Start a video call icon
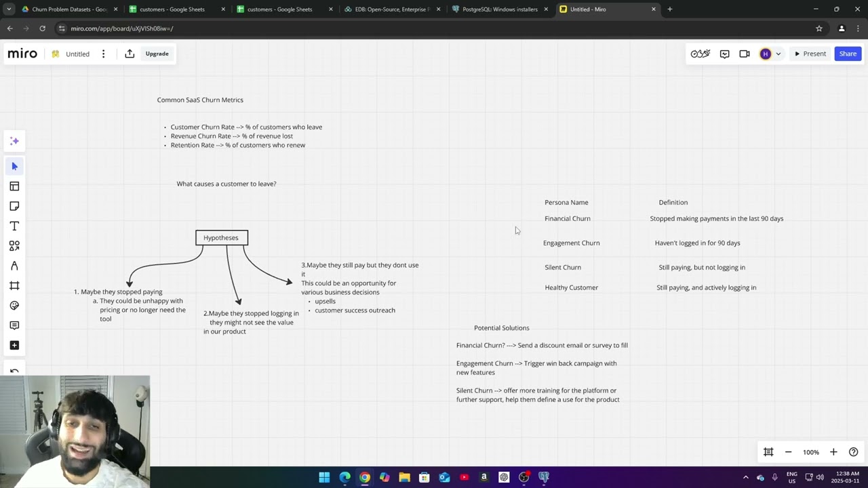868x488 pixels. pos(745,54)
